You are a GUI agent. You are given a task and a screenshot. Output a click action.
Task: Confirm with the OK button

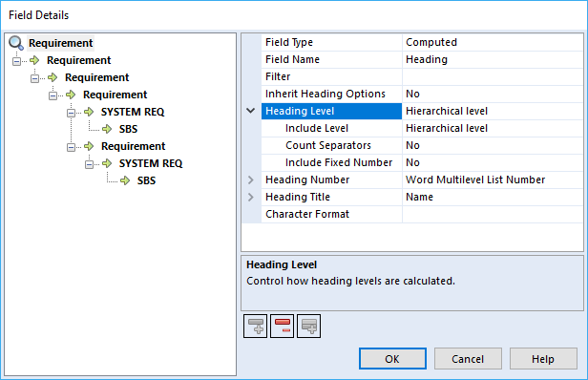pos(392,359)
